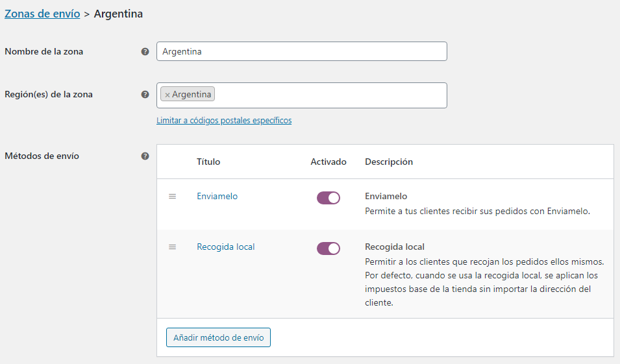Open the Enviamelo method title link
620x364 pixels.
point(217,197)
